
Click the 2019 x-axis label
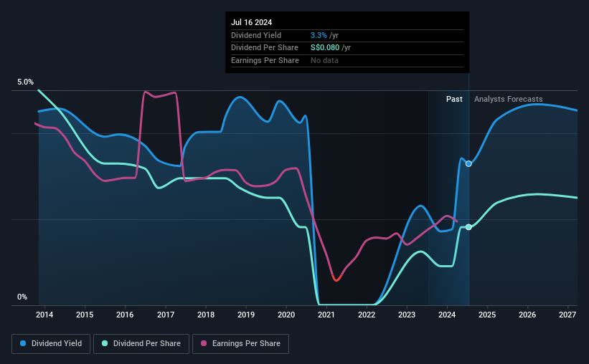coord(246,315)
